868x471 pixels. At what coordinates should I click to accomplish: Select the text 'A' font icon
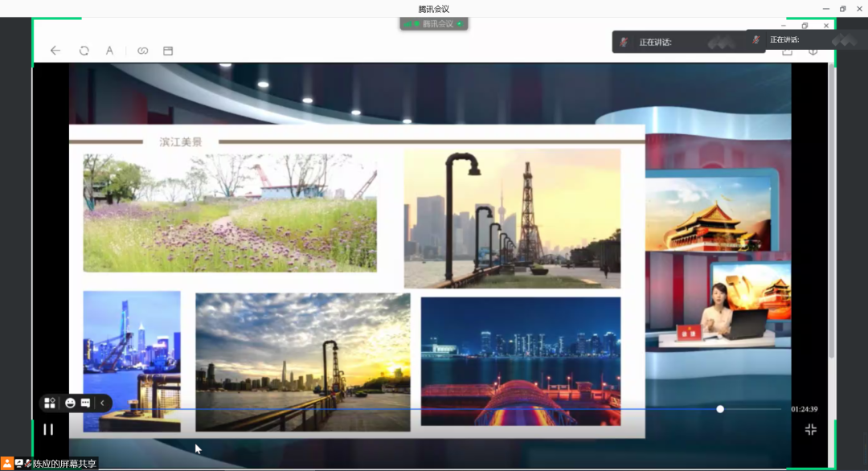109,51
